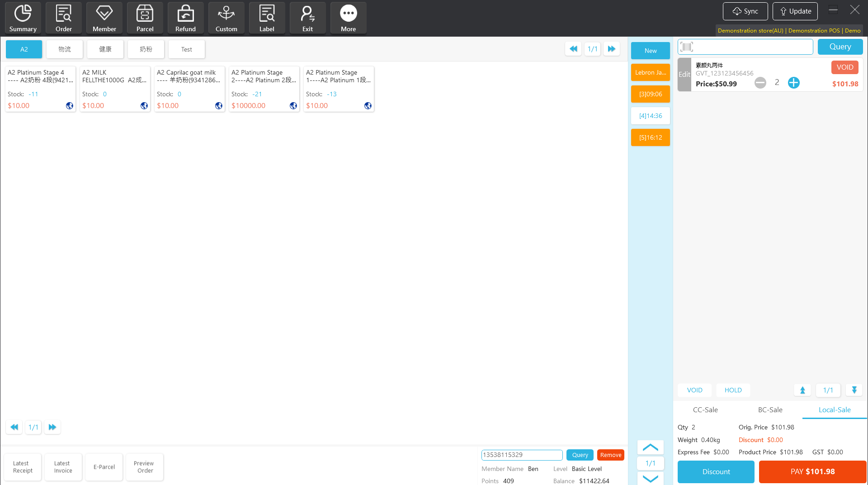Go to next product category page
The image size is (868, 485).
pyautogui.click(x=611, y=49)
